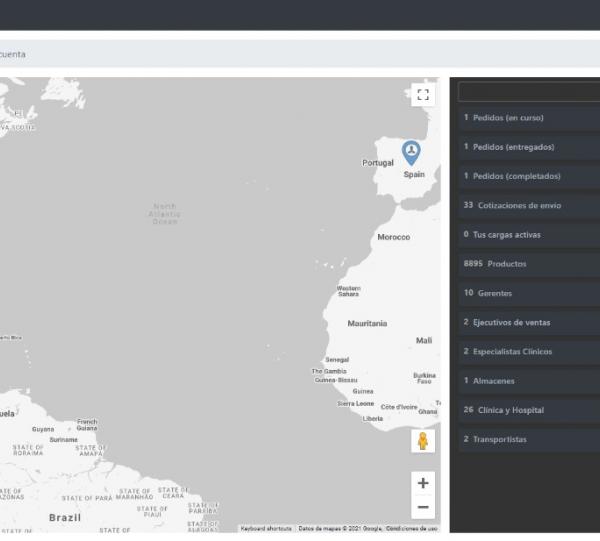Zoom out on the map
Viewport: 600px width, 541px height.
point(422,508)
